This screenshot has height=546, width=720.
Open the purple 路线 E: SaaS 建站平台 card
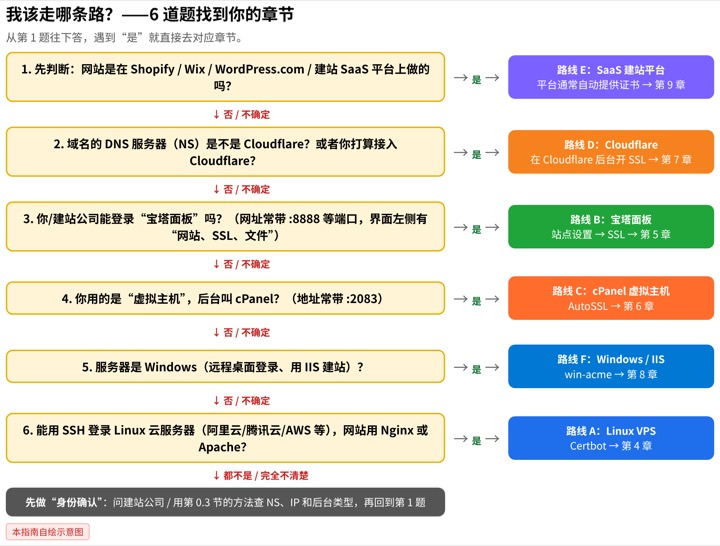click(611, 77)
